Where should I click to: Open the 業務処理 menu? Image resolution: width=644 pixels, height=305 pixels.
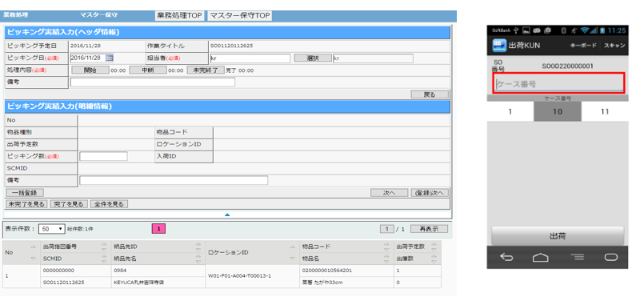(16, 14)
